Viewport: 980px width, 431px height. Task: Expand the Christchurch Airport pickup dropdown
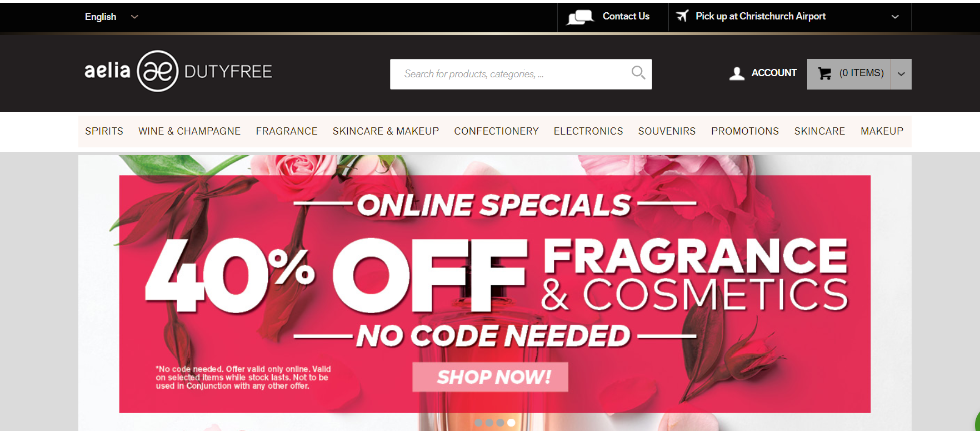(895, 17)
